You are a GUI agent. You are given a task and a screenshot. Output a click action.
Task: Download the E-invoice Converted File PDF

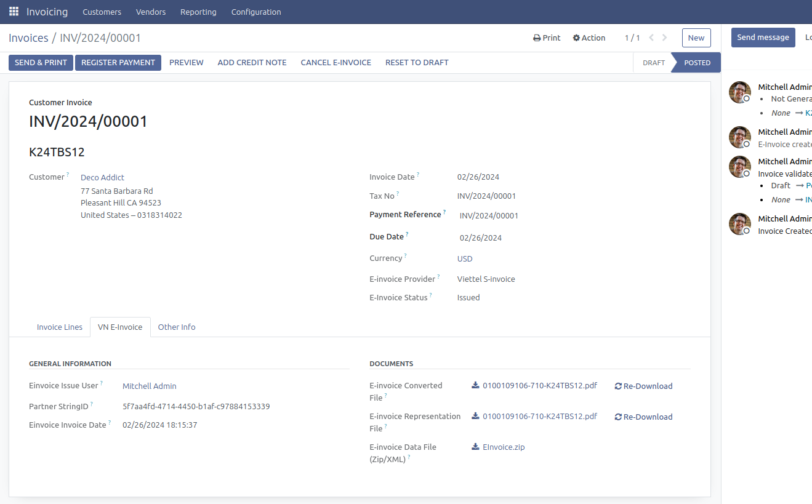(x=539, y=386)
